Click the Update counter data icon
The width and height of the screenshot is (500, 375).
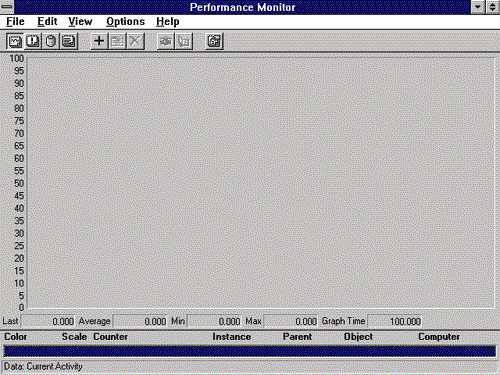click(166, 41)
